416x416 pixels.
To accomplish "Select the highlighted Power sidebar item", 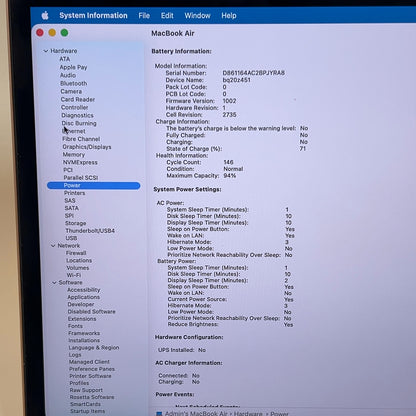I will pyautogui.click(x=94, y=185).
